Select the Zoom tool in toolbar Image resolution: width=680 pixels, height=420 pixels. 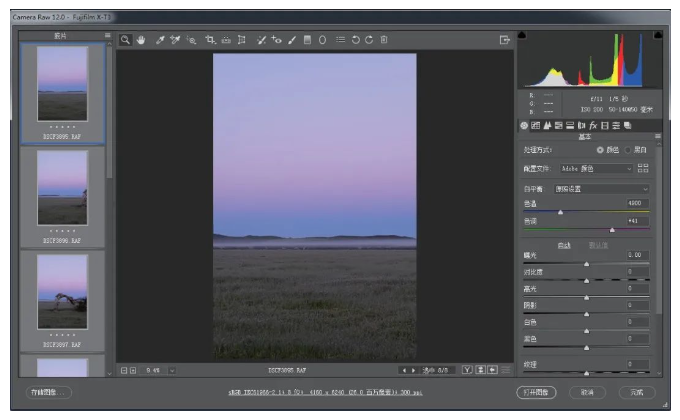(x=125, y=40)
